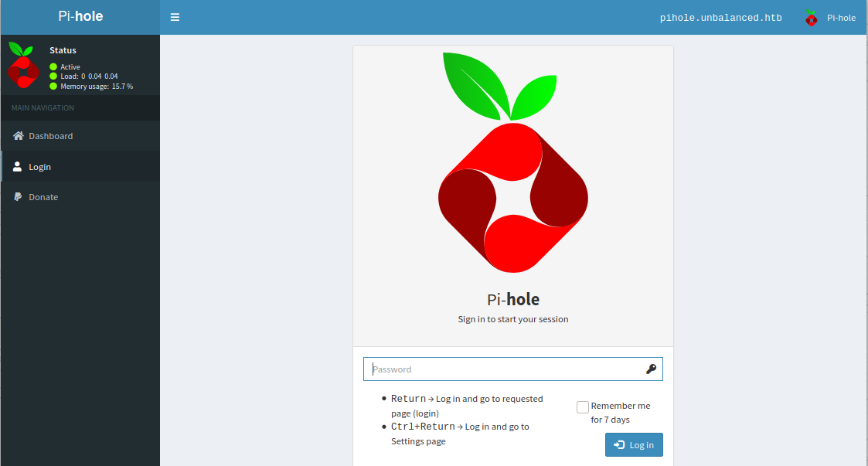Click the 'Return' shortcut hint text

pyautogui.click(x=409, y=399)
